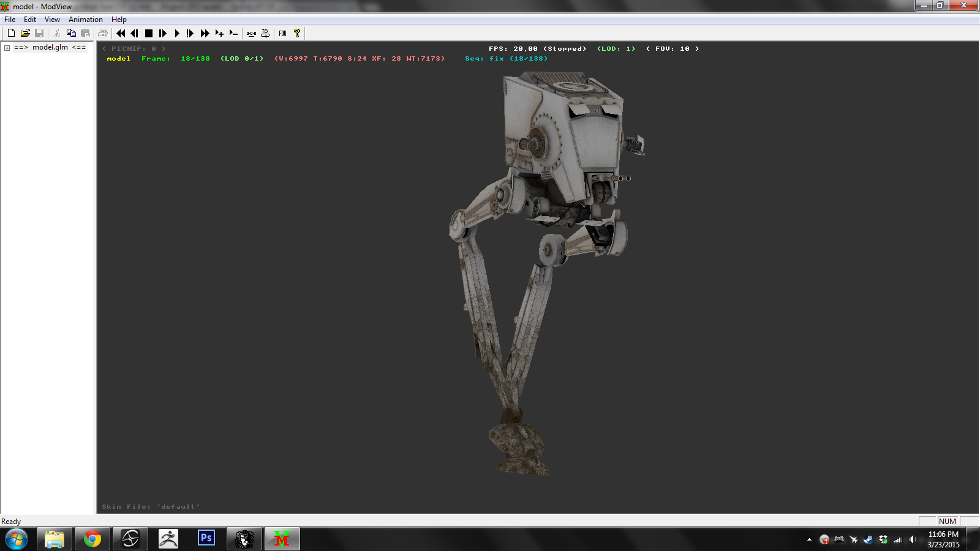Play the animation
Screen dimensions: 980x551
(177, 33)
